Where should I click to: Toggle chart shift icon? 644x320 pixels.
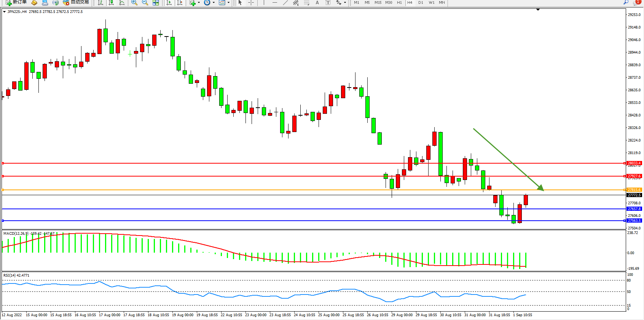point(180,3)
